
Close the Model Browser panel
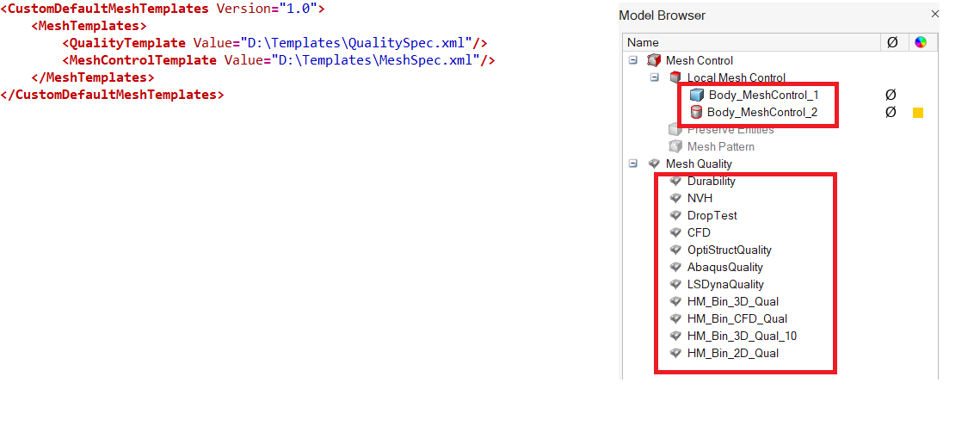coord(935,15)
